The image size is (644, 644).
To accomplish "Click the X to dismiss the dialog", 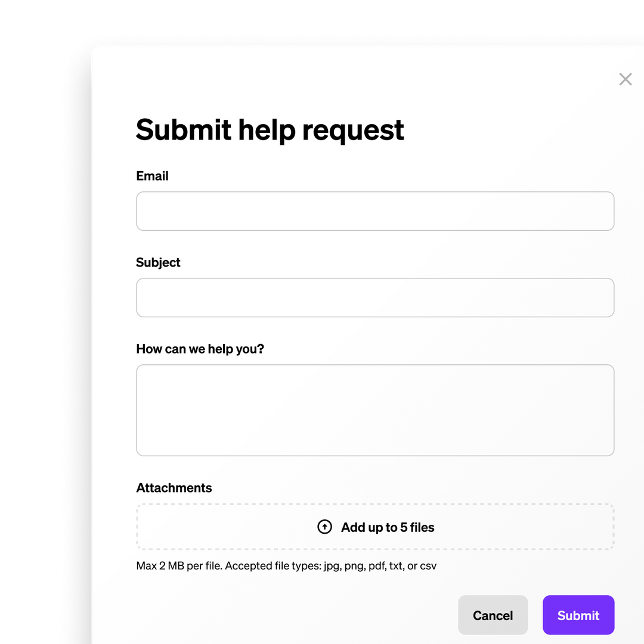I will point(625,79).
